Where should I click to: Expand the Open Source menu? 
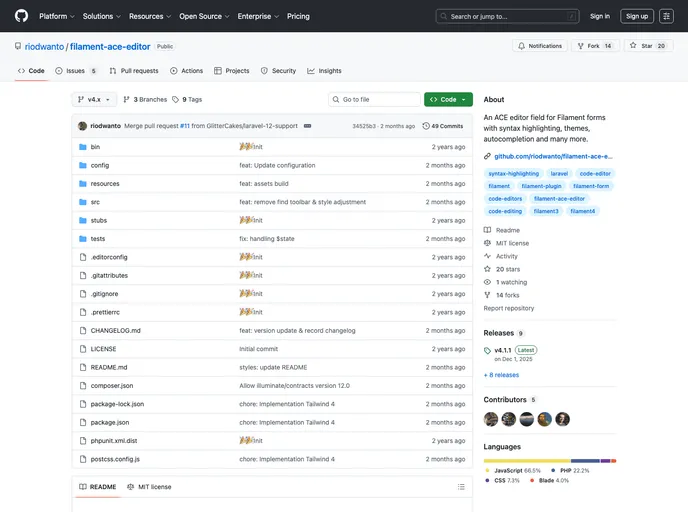tap(204, 16)
